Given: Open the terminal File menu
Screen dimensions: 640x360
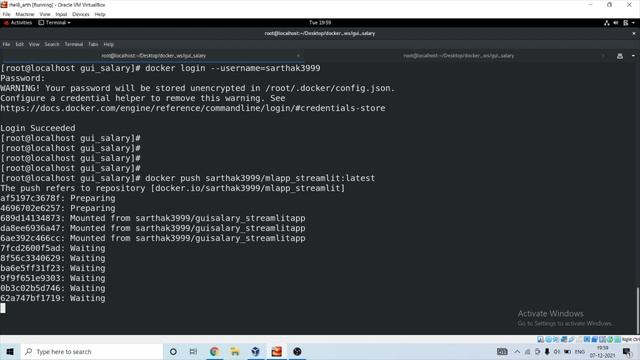Looking at the screenshot, I should pyautogui.click(x=6, y=44).
